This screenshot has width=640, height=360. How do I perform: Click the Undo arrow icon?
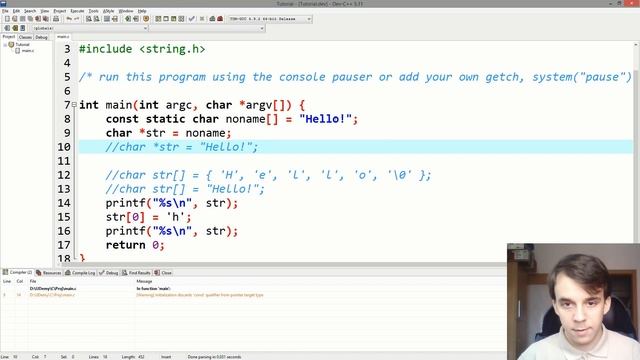[69, 19]
